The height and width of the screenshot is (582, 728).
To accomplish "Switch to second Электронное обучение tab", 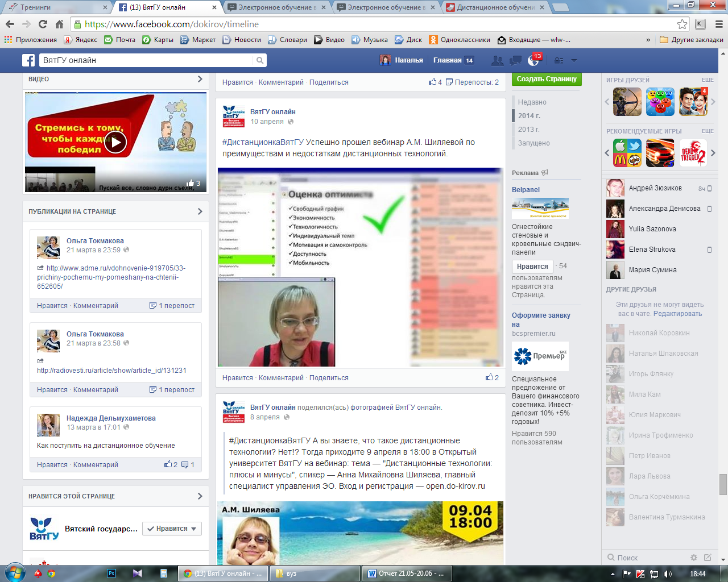I will (386, 7).
